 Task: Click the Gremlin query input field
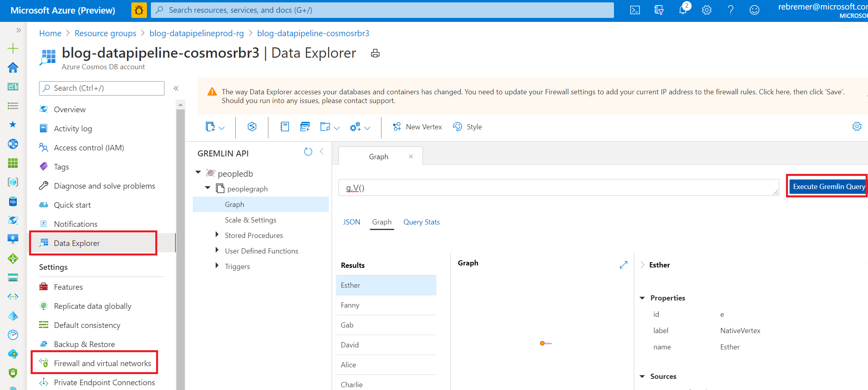pos(557,188)
